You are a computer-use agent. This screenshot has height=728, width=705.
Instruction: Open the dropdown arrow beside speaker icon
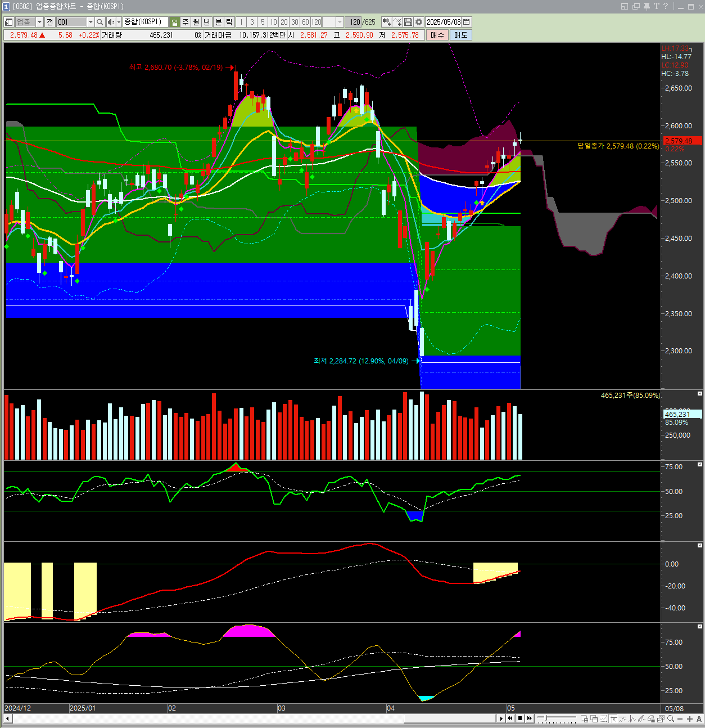click(119, 22)
